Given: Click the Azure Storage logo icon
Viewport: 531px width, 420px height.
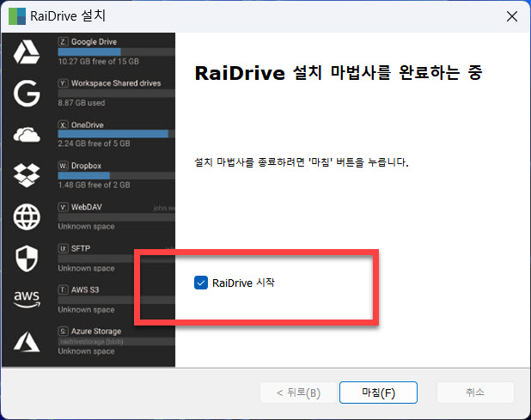Looking at the screenshot, I should pyautogui.click(x=27, y=342).
